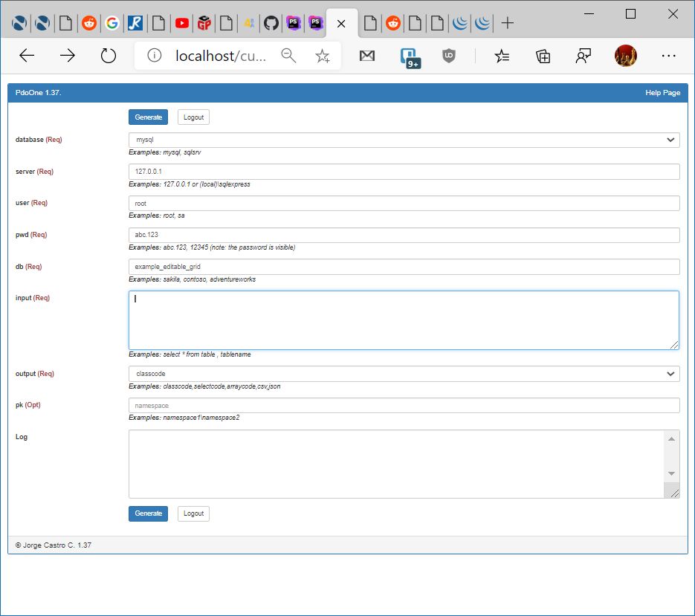Open the Collections icon in the toolbar
695x616 pixels.
pyautogui.click(x=543, y=56)
